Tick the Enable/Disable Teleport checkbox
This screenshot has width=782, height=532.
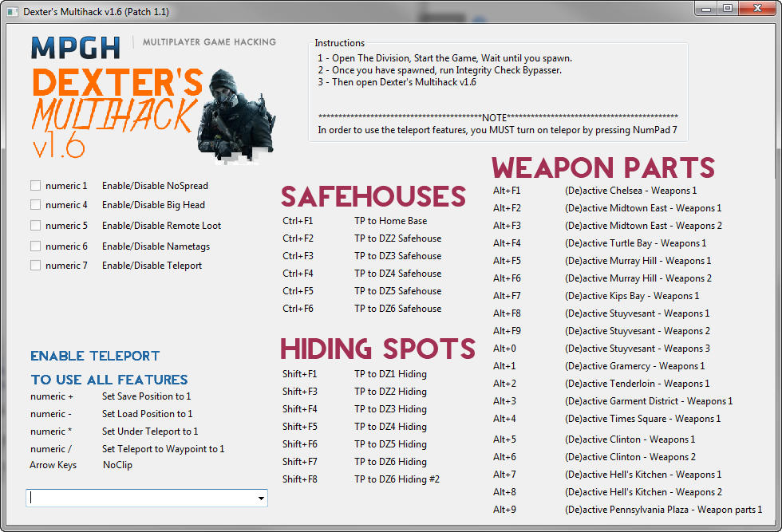(x=35, y=266)
